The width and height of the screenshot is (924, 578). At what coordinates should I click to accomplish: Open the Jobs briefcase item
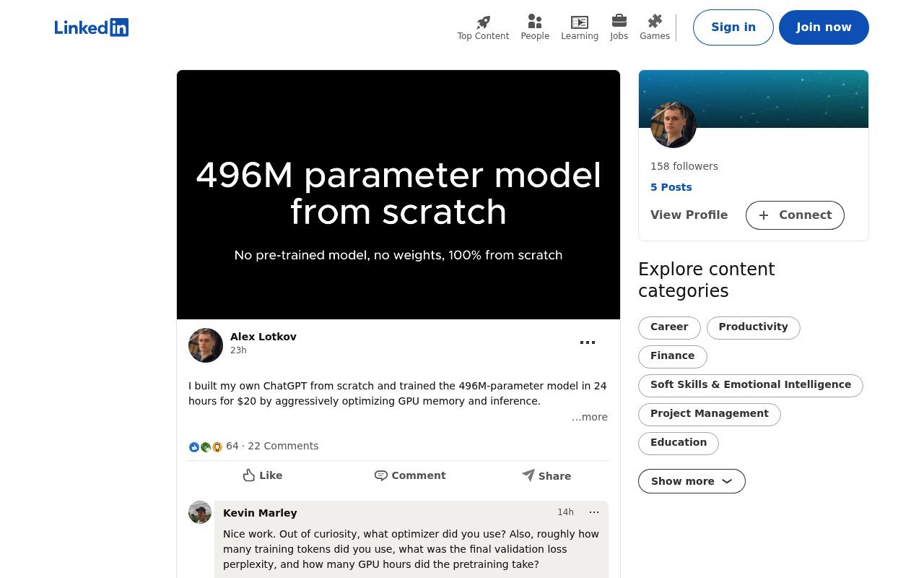coord(619,27)
